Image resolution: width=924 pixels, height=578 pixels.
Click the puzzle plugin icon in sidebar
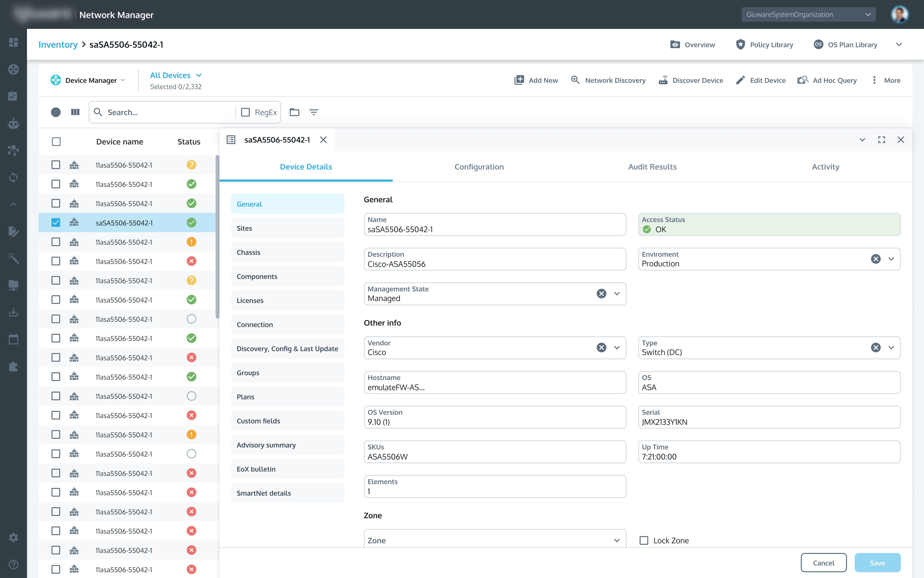[13, 366]
